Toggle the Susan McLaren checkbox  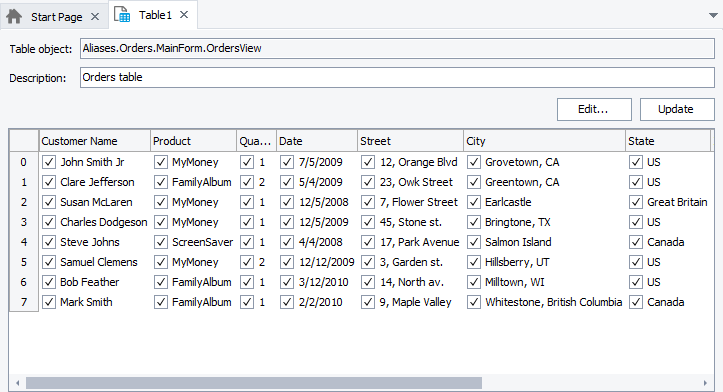pos(49,202)
